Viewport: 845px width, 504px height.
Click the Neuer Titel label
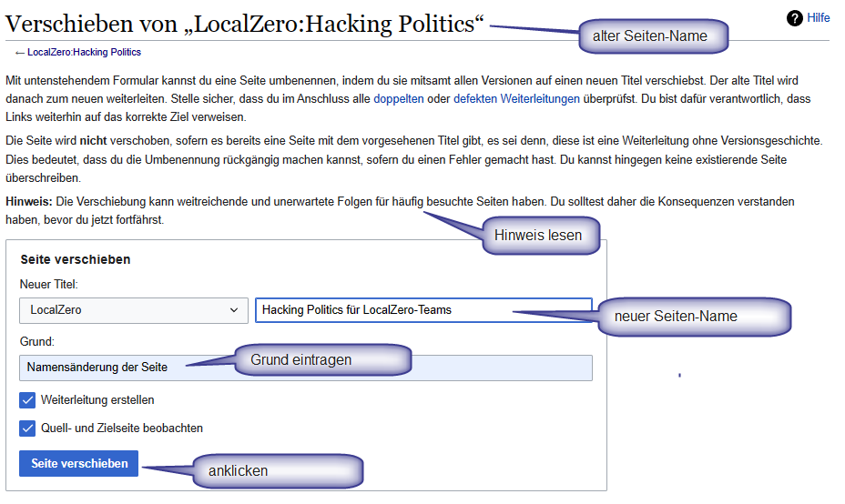click(x=49, y=285)
